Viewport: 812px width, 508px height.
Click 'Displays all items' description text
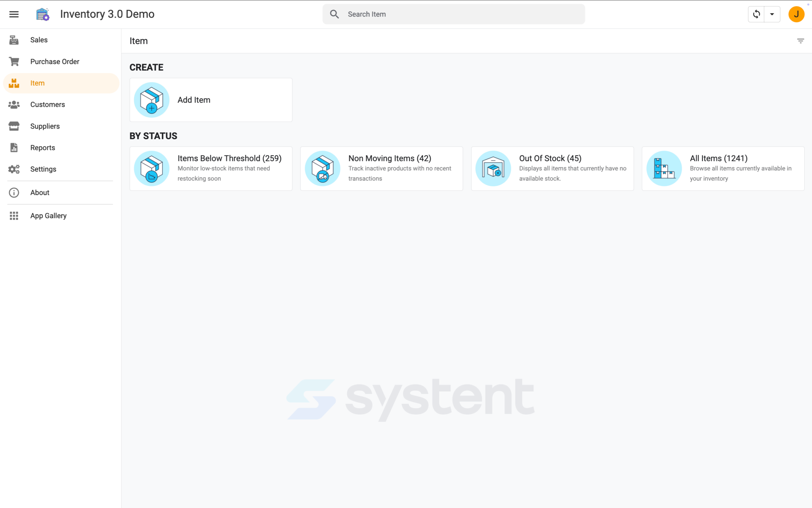573,173
